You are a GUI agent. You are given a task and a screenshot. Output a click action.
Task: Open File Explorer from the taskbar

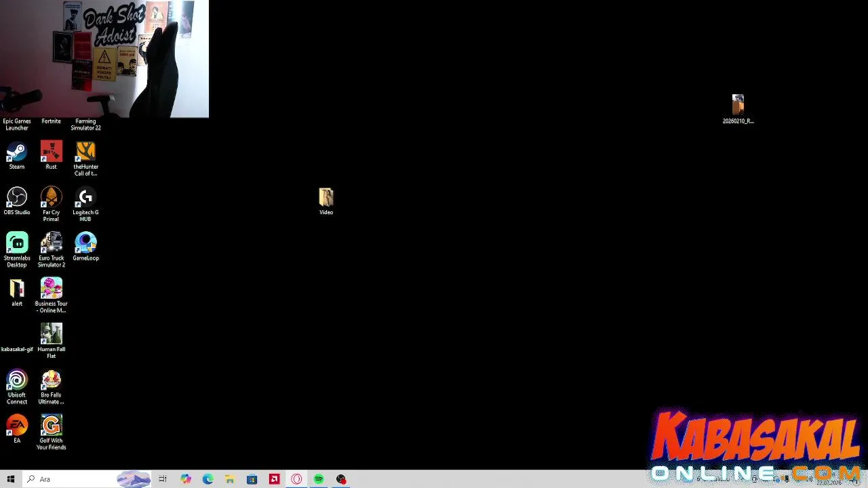click(230, 479)
